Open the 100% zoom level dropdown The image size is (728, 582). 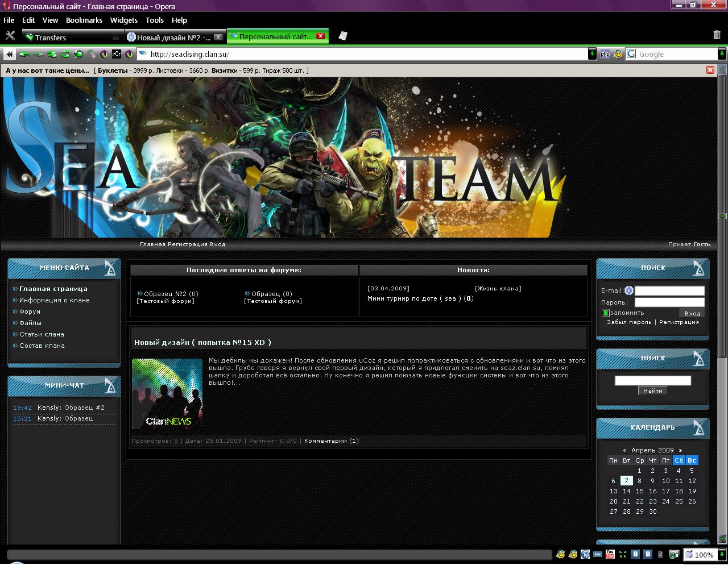722,555
